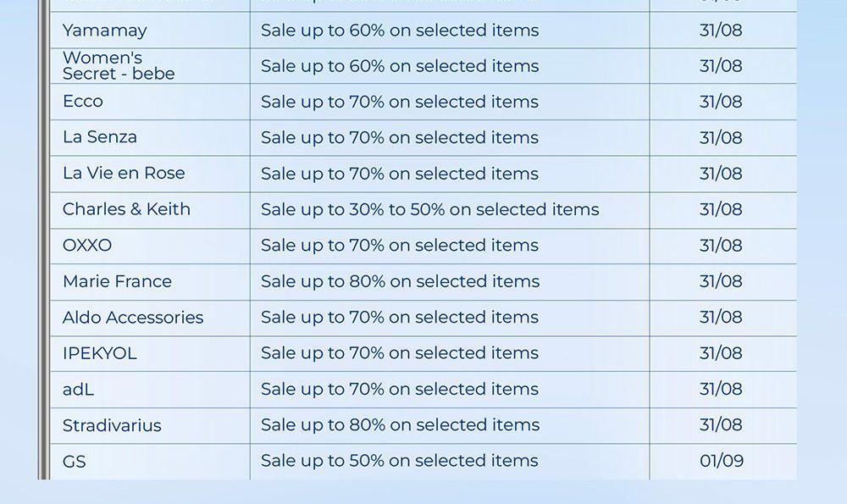Click the 30% to 50% sale description

[x=429, y=209]
